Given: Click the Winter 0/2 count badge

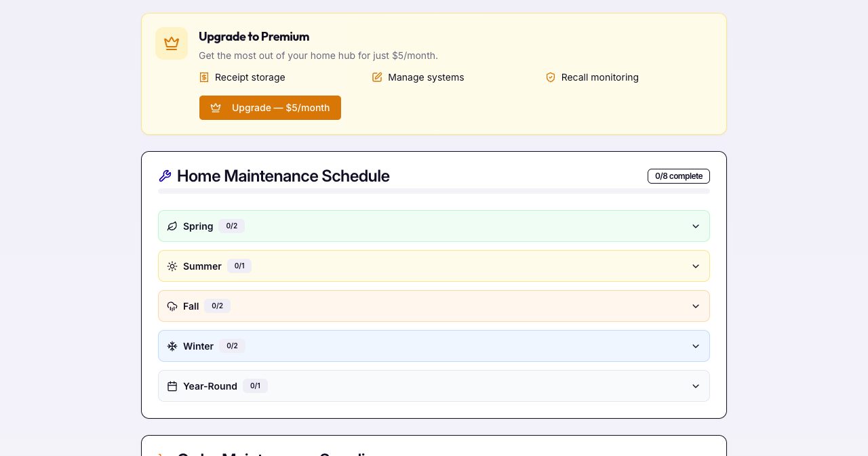Looking at the screenshot, I should tap(232, 346).
